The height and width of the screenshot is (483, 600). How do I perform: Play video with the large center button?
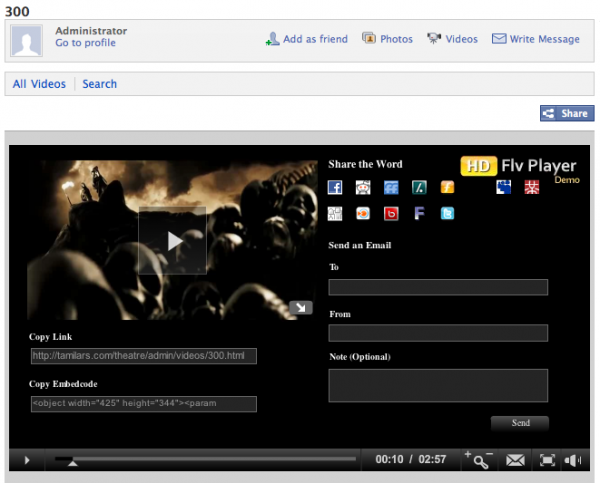click(x=172, y=241)
